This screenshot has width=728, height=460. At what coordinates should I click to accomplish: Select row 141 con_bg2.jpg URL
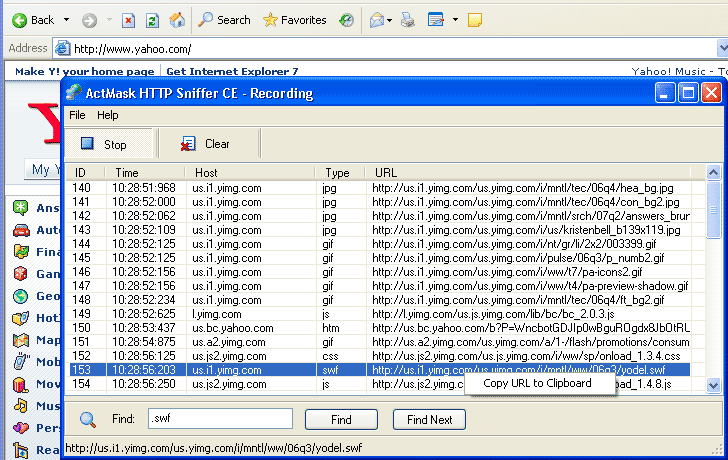pyautogui.click(x=526, y=202)
